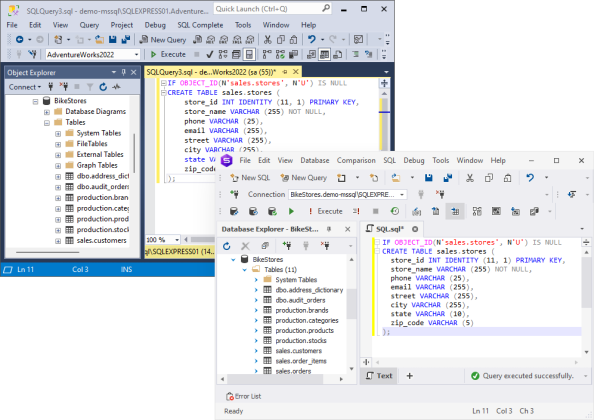The image size is (594, 420).
Task: Pin the Object Explorer panel
Action: pos(123,72)
